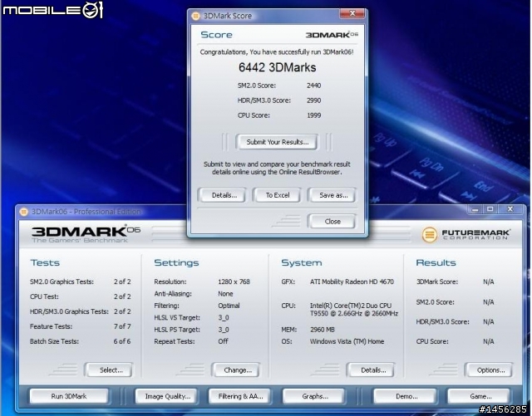This screenshot has width=532, height=416.
Task: Click the Settings section heading
Action: [176, 262]
